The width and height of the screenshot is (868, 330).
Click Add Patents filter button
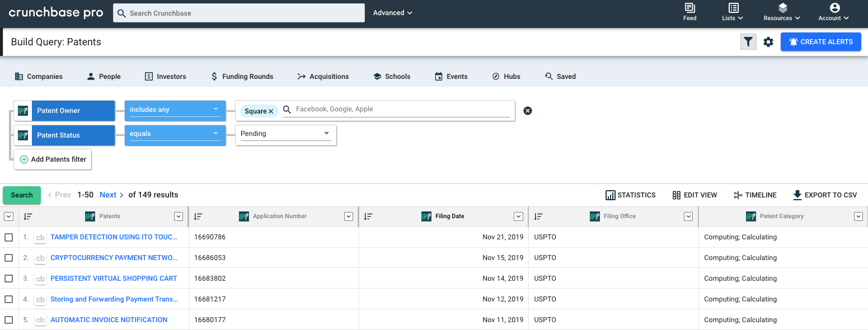point(53,159)
